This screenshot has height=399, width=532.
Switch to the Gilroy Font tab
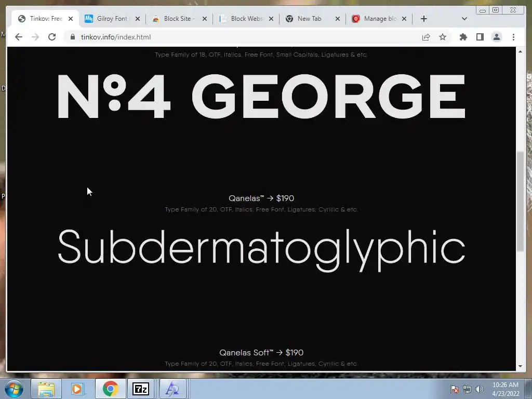point(112,19)
